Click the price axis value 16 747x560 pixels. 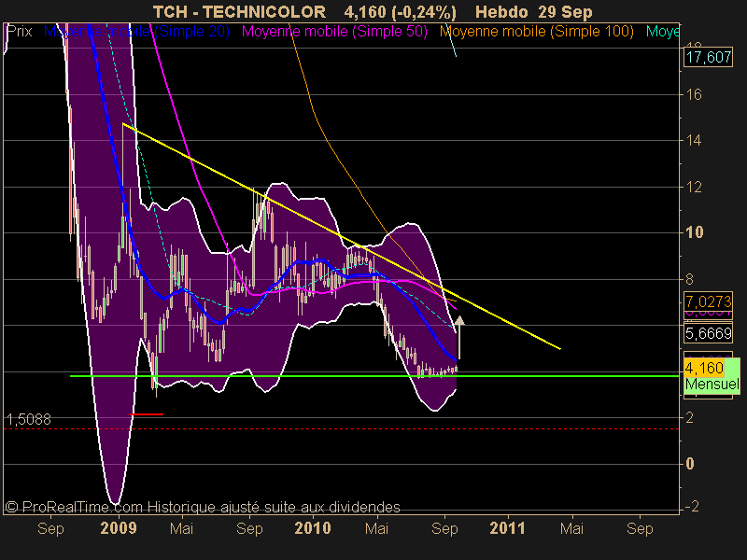point(694,95)
